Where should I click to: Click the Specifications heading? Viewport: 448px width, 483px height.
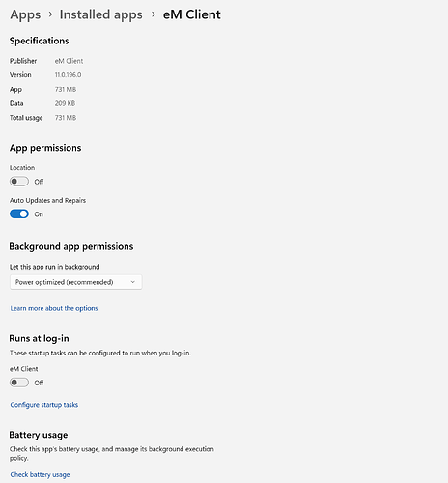(x=39, y=41)
